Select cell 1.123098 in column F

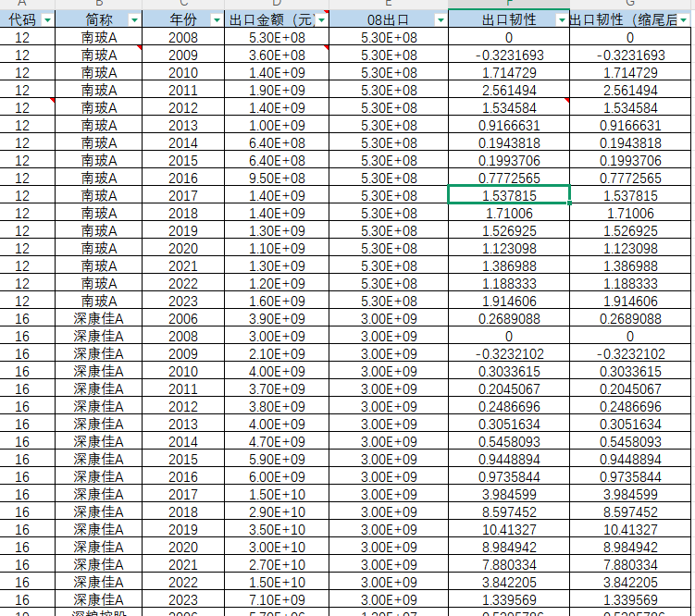509,248
